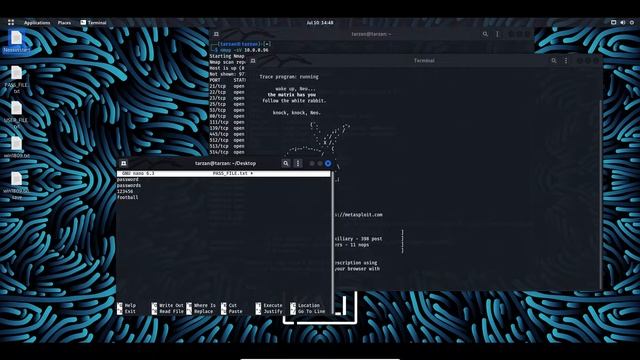Image resolution: width=640 pixels, height=360 pixels.
Task: Click the 21/tcp port row in nmap output
Action: (x=227, y=87)
